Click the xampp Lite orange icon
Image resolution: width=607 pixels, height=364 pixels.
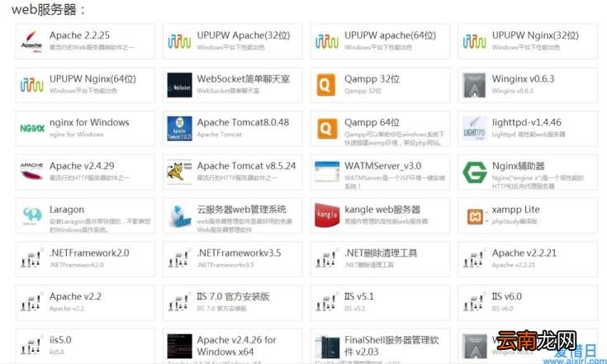(x=475, y=216)
